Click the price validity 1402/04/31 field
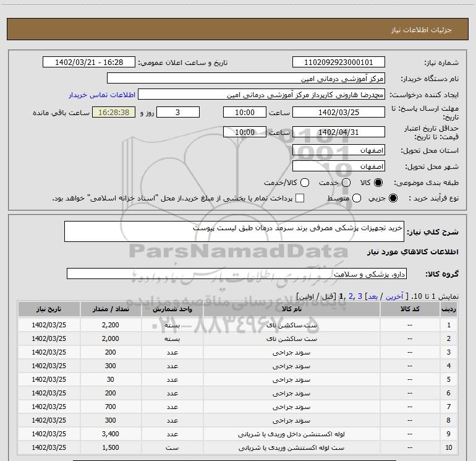Image resolution: width=476 pixels, height=461 pixels. coord(339,132)
